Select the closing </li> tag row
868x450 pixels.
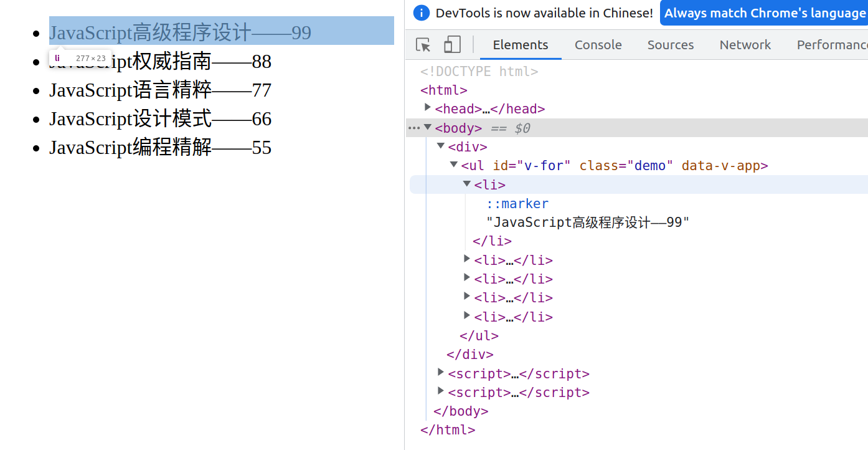click(x=492, y=241)
